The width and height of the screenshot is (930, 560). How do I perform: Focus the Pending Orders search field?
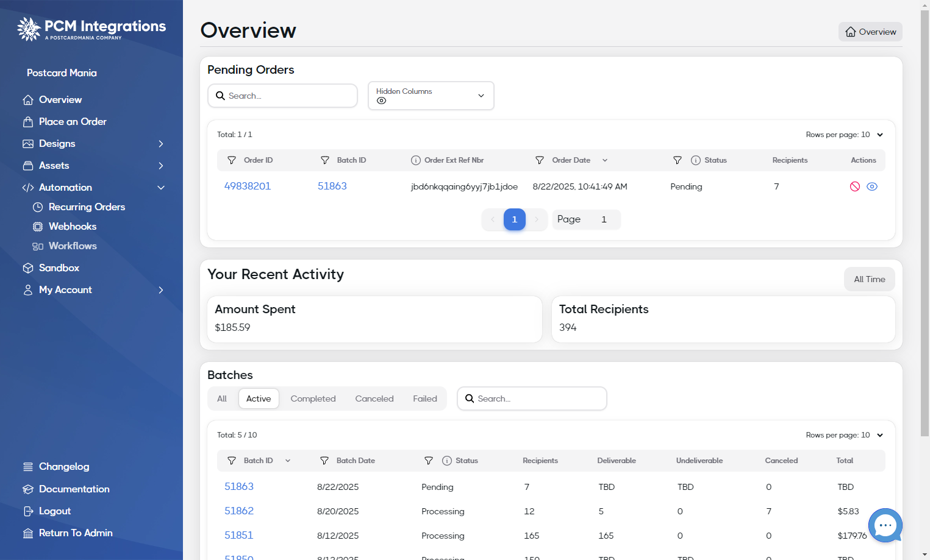[282, 96]
